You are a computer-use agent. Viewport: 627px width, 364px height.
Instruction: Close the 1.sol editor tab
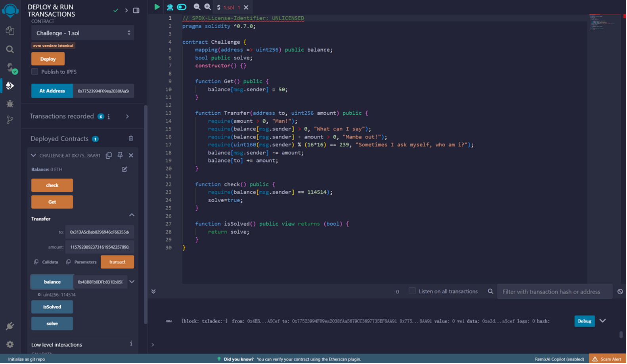246,8
